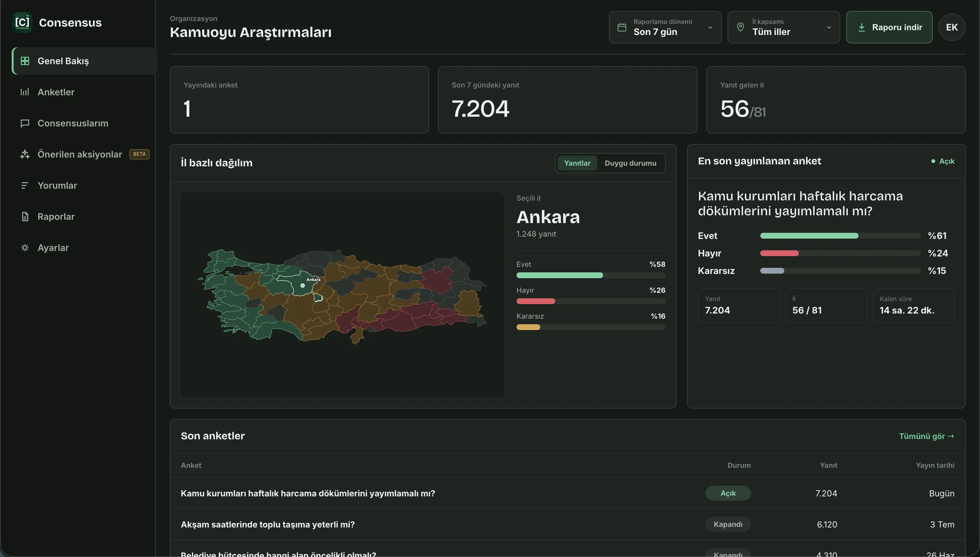980x557 pixels.
Task: Click the location pin icon in İl kapsamı
Action: 740,27
